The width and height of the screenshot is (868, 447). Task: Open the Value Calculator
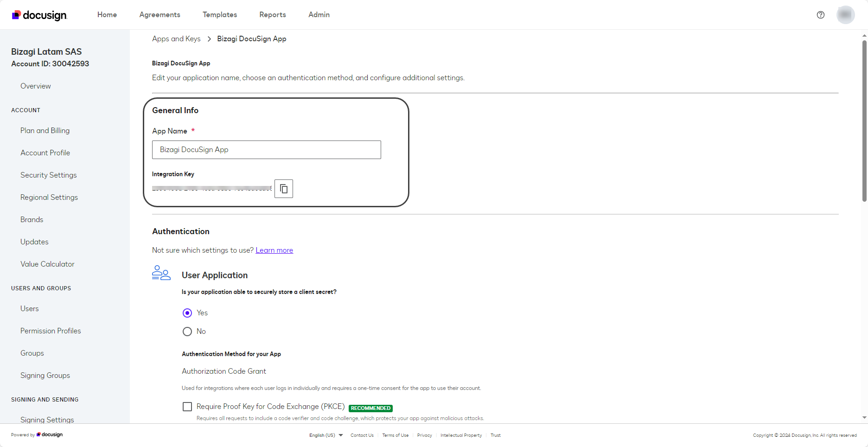tap(47, 264)
